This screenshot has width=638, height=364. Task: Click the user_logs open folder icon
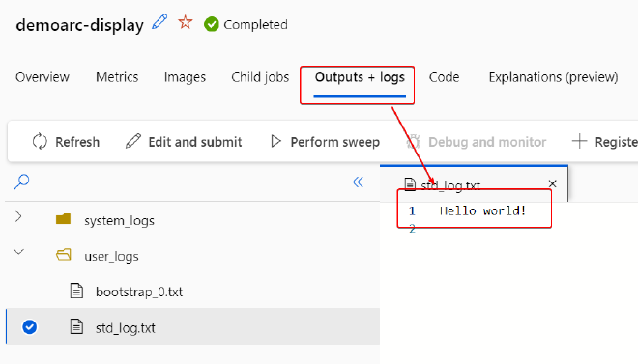click(x=64, y=255)
